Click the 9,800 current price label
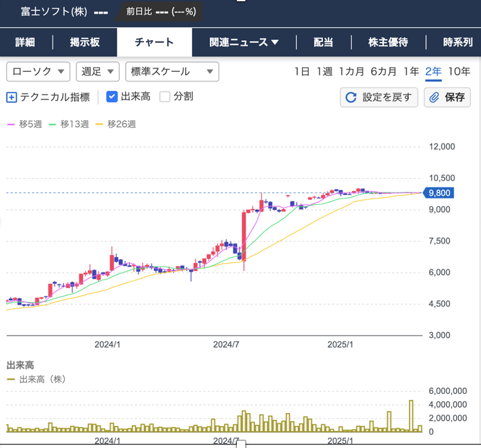Viewport: 481px width, 448px height. coord(439,193)
